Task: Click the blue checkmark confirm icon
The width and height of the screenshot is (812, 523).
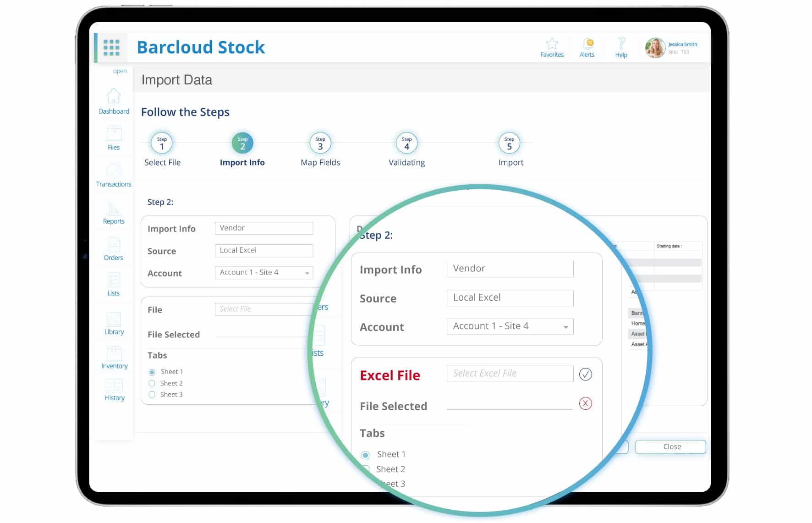Action: click(x=586, y=374)
